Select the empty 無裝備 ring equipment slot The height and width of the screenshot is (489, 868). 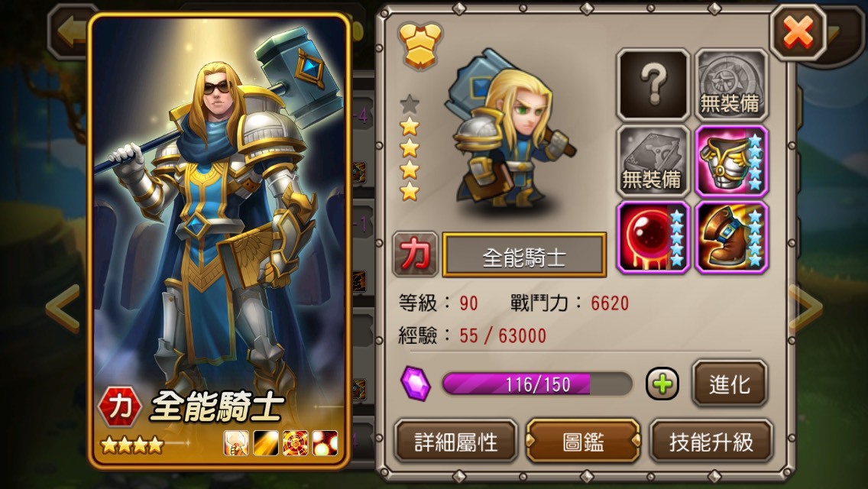pos(731,85)
